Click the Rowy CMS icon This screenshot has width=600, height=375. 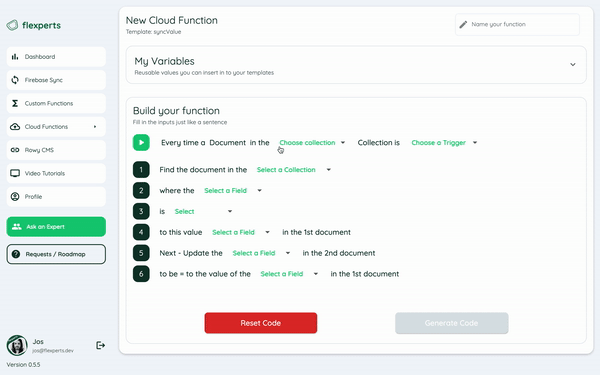tap(15, 150)
